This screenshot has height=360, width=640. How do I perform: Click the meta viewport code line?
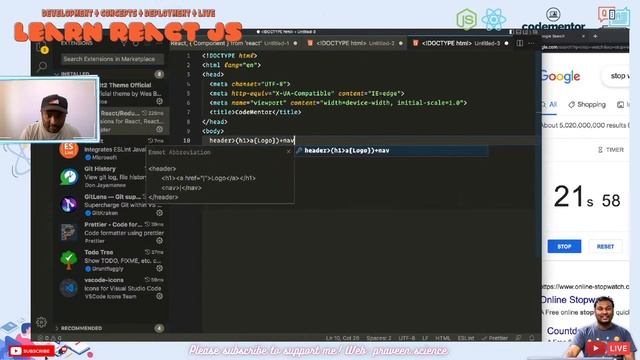338,102
